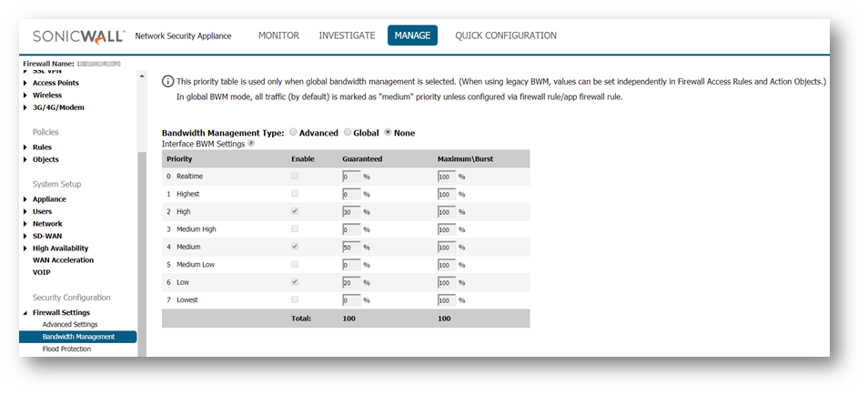Toggle Enable checkbox for Medium priority

pos(295,247)
